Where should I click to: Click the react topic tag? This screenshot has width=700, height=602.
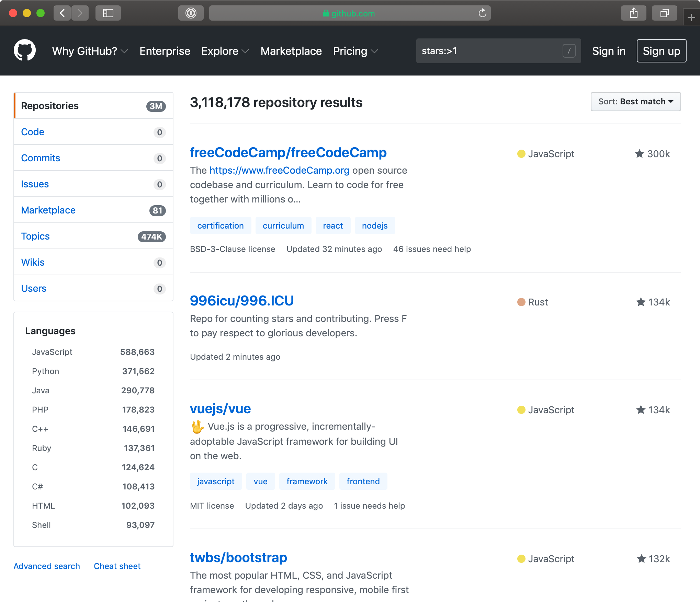333,225
